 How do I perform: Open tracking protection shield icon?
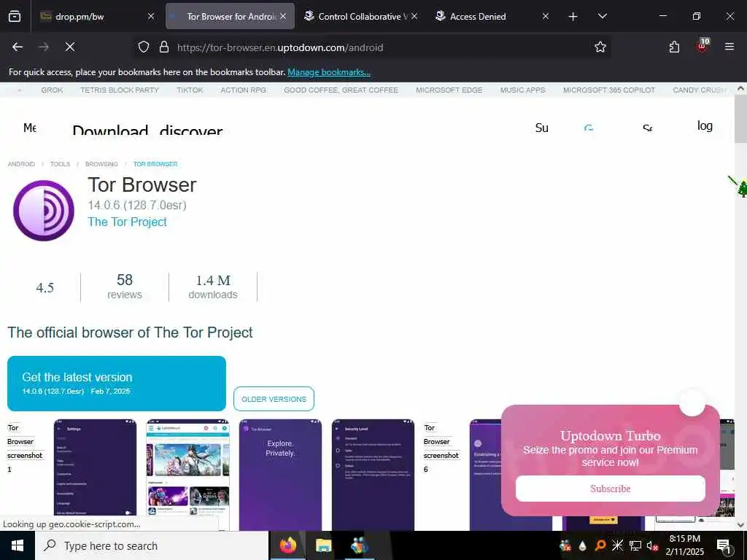(144, 47)
